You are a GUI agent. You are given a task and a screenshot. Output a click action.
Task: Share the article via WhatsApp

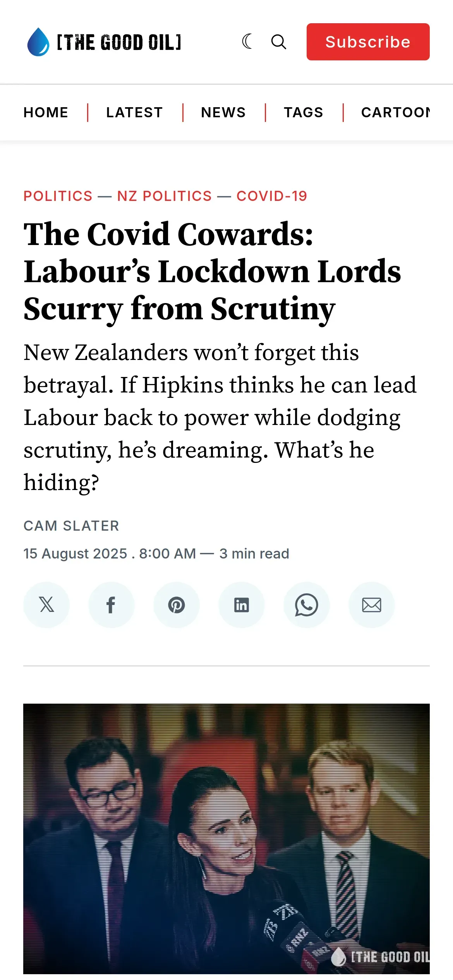(x=307, y=605)
